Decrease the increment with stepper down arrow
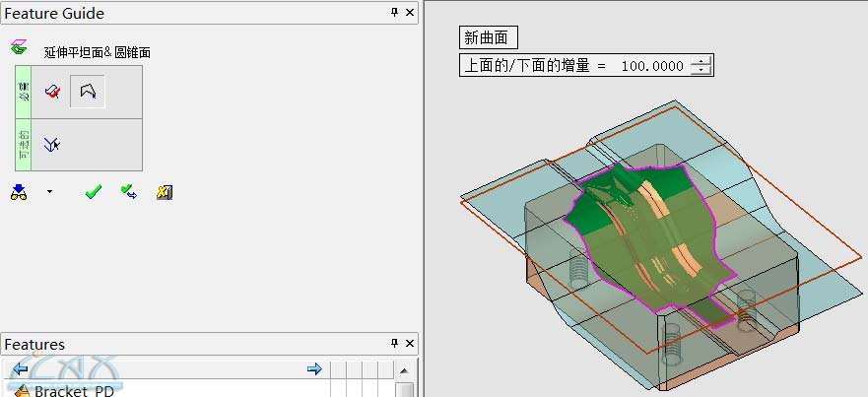 coord(701,70)
